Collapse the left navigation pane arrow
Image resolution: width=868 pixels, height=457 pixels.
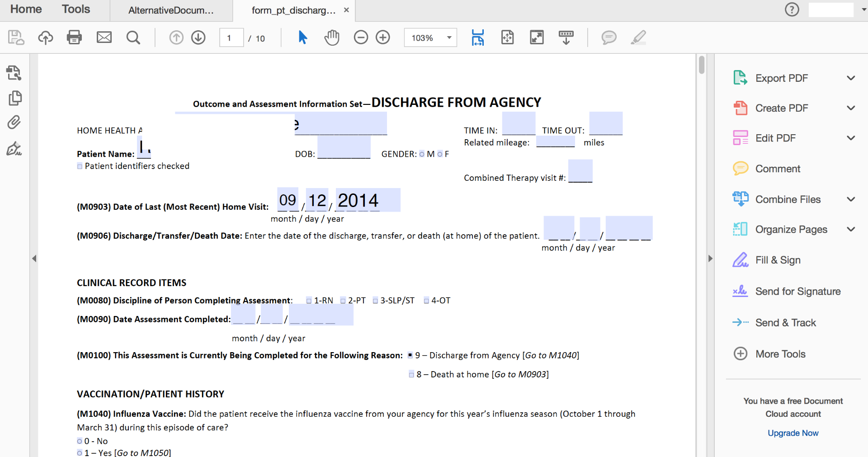coord(34,259)
